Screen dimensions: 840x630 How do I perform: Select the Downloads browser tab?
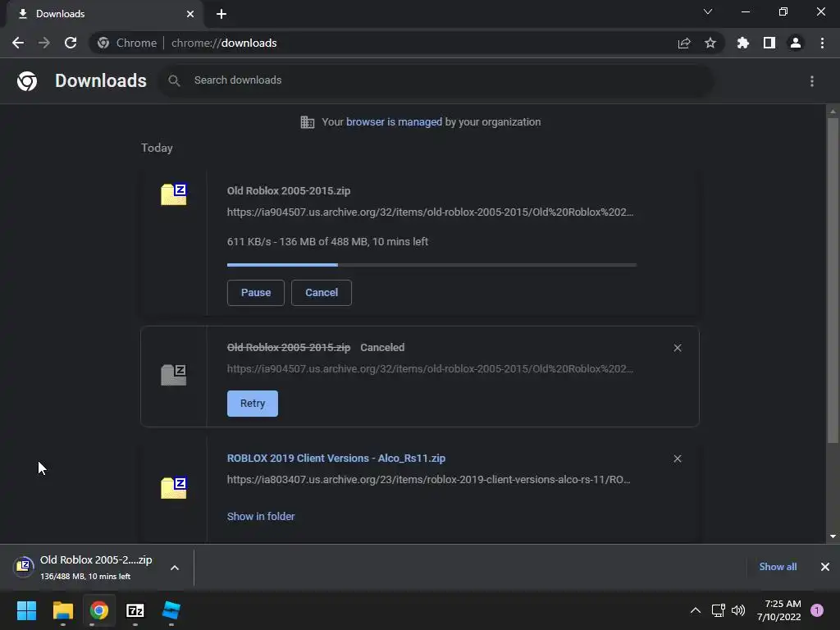(105, 14)
